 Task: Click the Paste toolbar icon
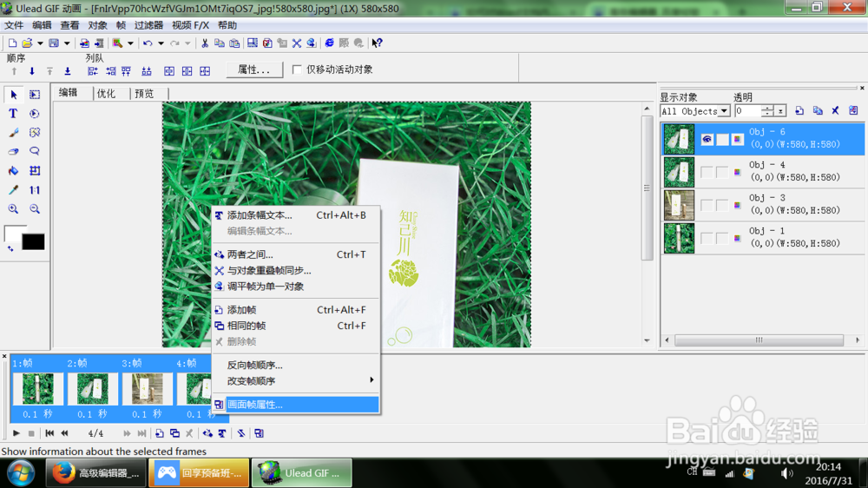coord(234,43)
